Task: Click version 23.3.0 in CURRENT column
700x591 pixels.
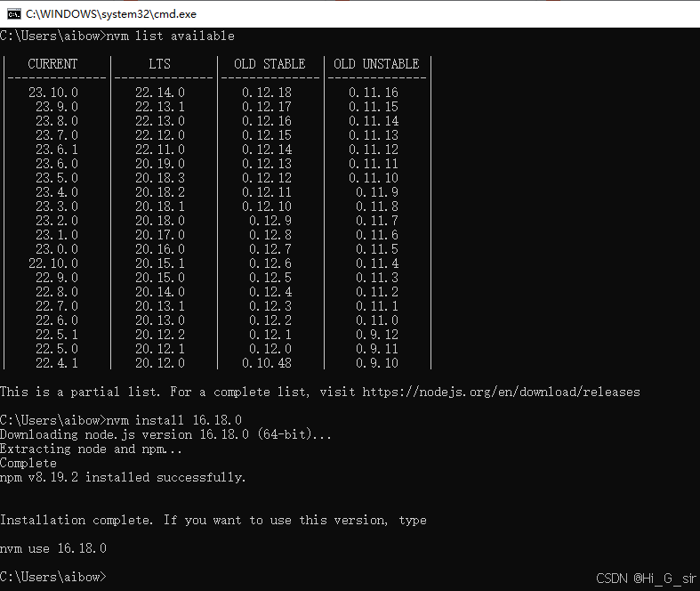Action: pos(57,206)
